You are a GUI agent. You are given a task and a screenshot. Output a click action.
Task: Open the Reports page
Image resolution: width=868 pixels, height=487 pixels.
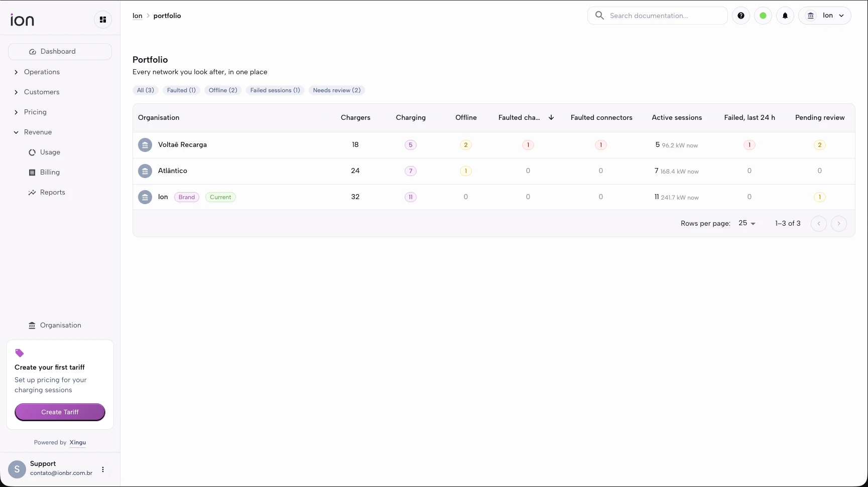coord(53,192)
